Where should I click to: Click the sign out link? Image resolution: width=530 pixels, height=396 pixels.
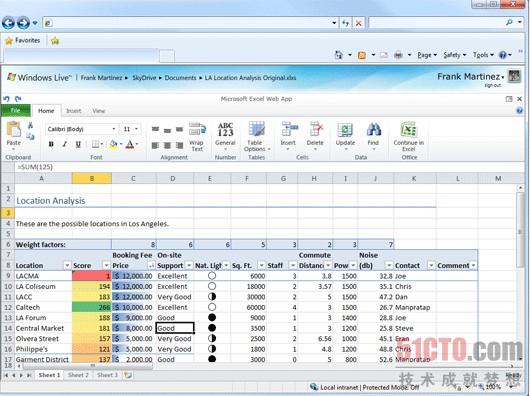pos(492,85)
